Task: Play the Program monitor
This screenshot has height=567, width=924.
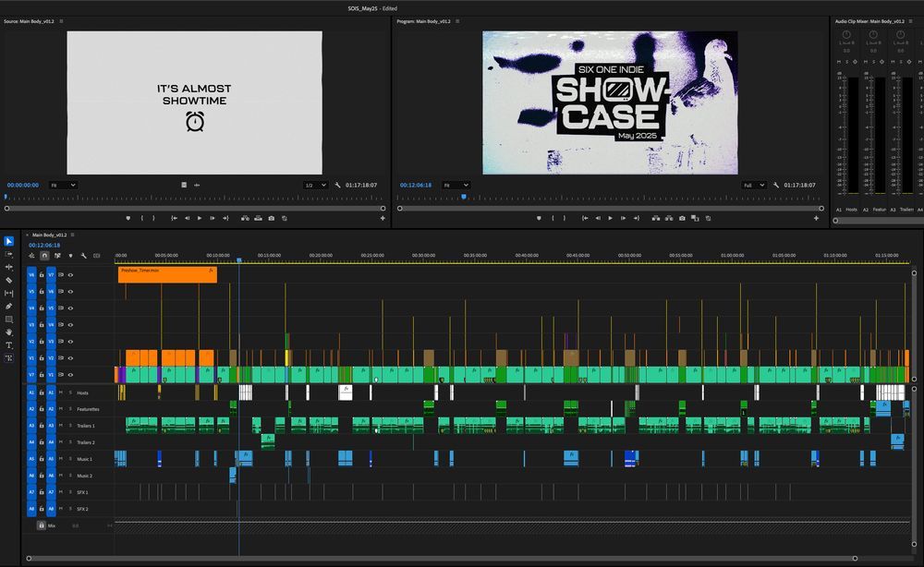Action: pyautogui.click(x=610, y=218)
